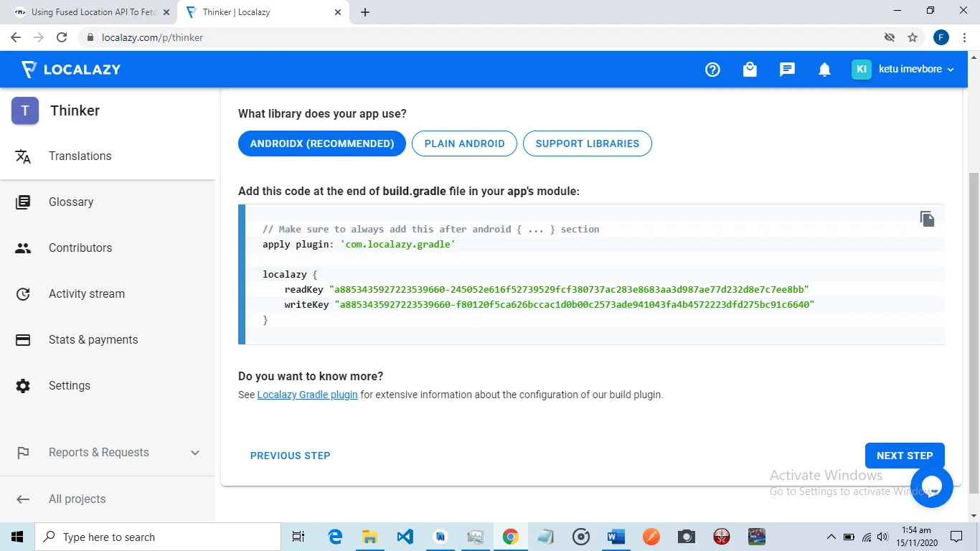Open Glossary in the sidebar
This screenshot has width=980, height=551.
click(x=108, y=202)
